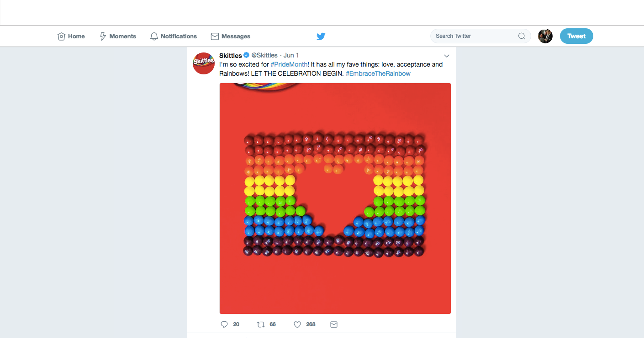
Task: Expand the tweet options chevron
Action: tap(447, 56)
